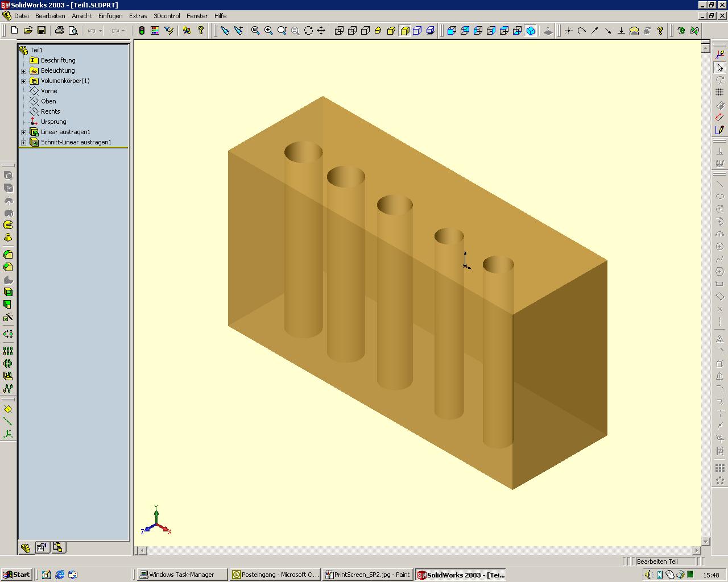Click Windows Task-Manager taskbar button
The image size is (728, 582).
[x=181, y=575]
